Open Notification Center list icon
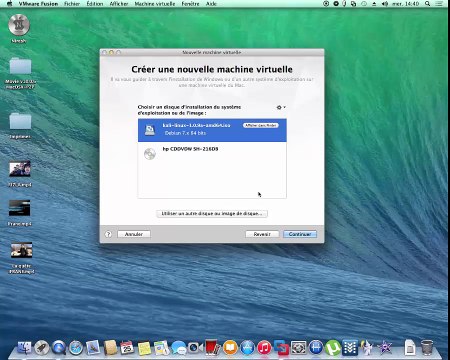This screenshot has width=450, height=360. (x=440, y=4)
